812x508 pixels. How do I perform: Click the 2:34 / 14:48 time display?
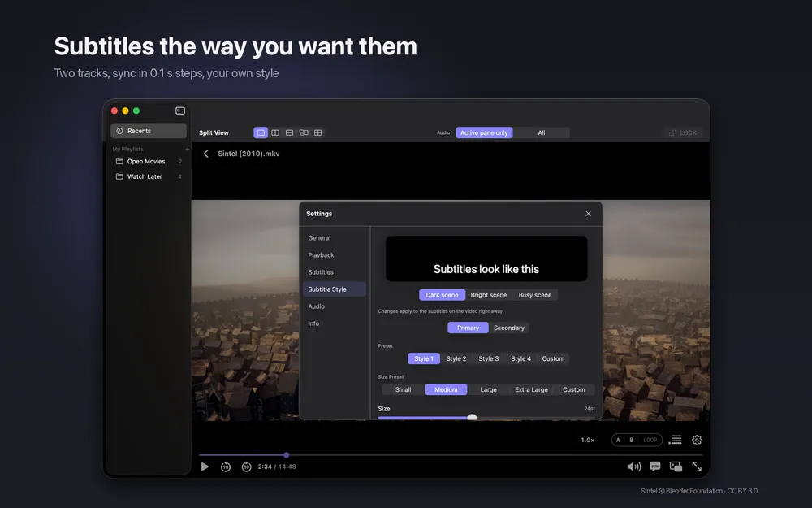[x=277, y=467]
